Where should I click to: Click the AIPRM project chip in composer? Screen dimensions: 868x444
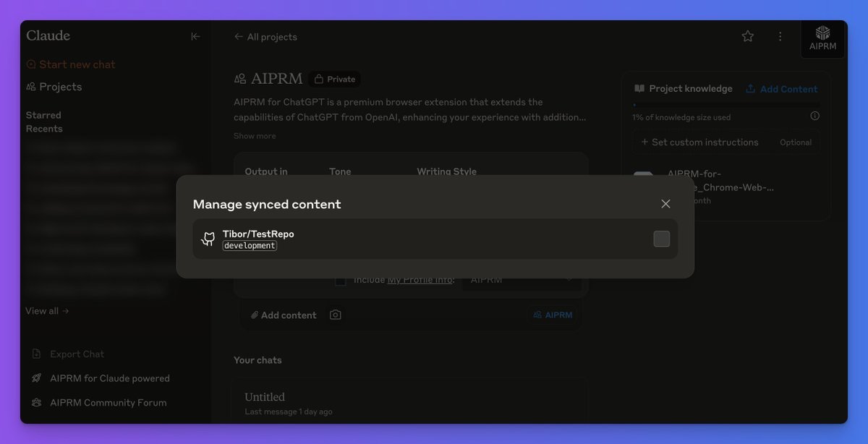(x=553, y=315)
